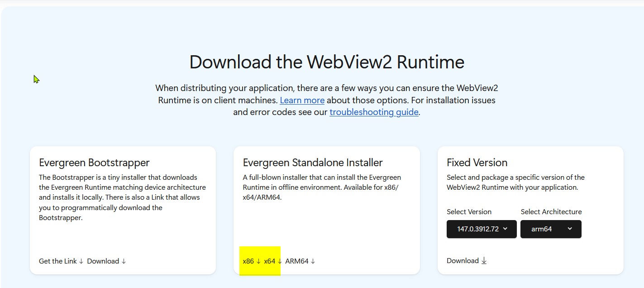
Task: Expand the Select Architecture dropdown
Action: [x=550, y=229]
